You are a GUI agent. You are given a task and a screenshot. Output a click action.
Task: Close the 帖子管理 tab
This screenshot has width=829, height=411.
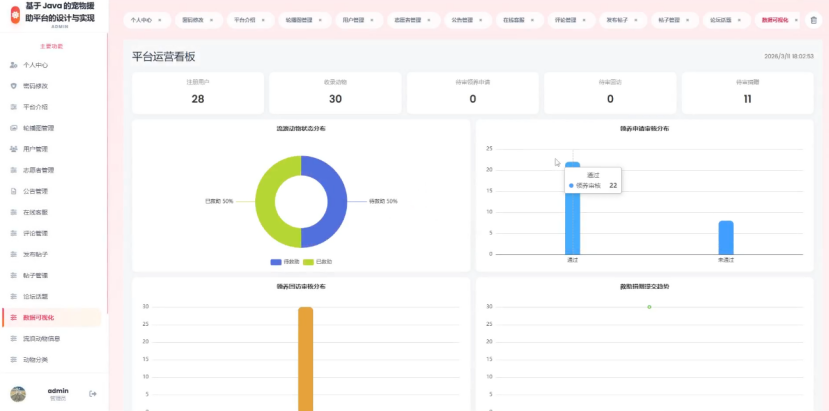coord(688,20)
